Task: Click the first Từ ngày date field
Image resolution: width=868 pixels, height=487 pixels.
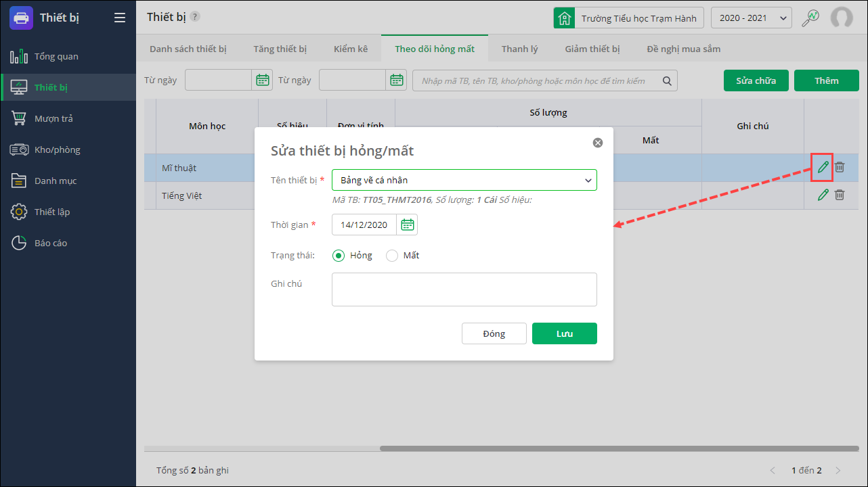Action: pyautogui.click(x=219, y=80)
